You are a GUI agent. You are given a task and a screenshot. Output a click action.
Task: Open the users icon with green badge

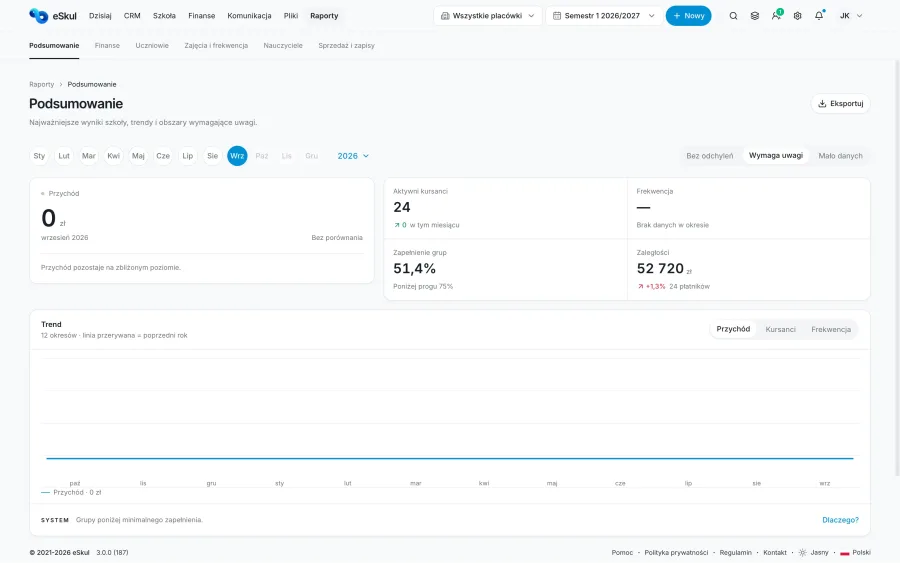(776, 15)
